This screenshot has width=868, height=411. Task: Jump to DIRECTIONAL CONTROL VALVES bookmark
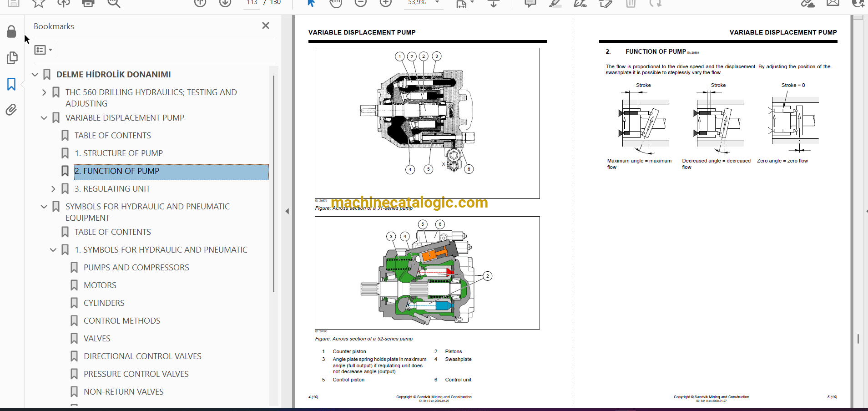coord(142,356)
